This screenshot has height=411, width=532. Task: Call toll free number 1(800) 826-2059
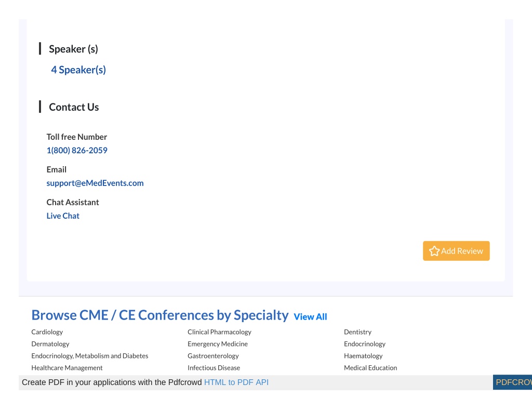pyautogui.click(x=77, y=150)
